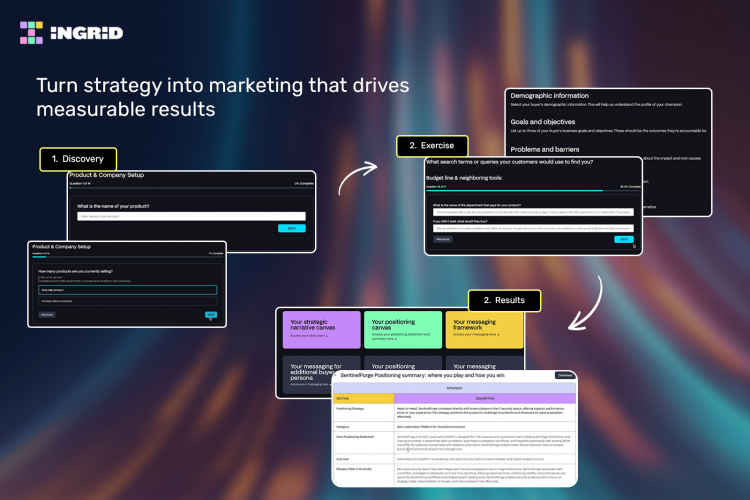Image resolution: width=750 pixels, height=500 pixels.
Task: Click the 'what would they buy' input field
Action: [533, 228]
